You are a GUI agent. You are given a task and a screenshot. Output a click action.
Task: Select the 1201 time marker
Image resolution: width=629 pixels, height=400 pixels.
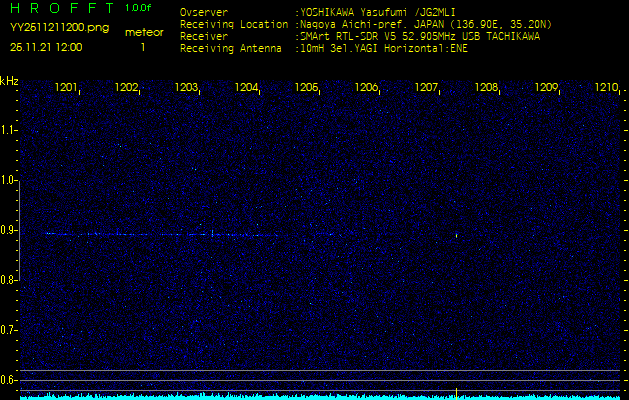click(67, 88)
